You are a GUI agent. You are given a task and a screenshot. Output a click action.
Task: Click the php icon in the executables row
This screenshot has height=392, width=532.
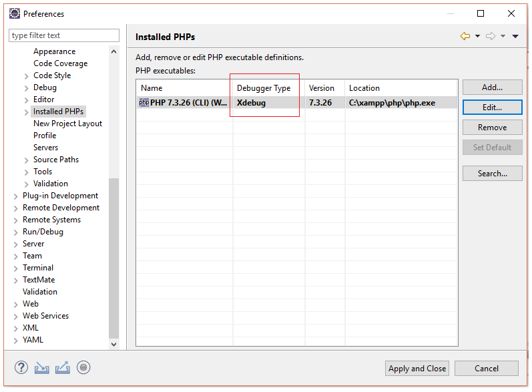(x=144, y=102)
